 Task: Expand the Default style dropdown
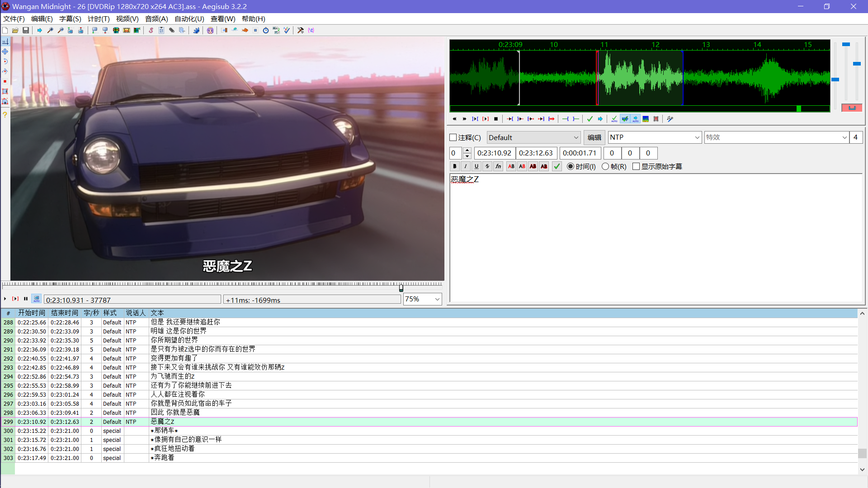(x=576, y=137)
